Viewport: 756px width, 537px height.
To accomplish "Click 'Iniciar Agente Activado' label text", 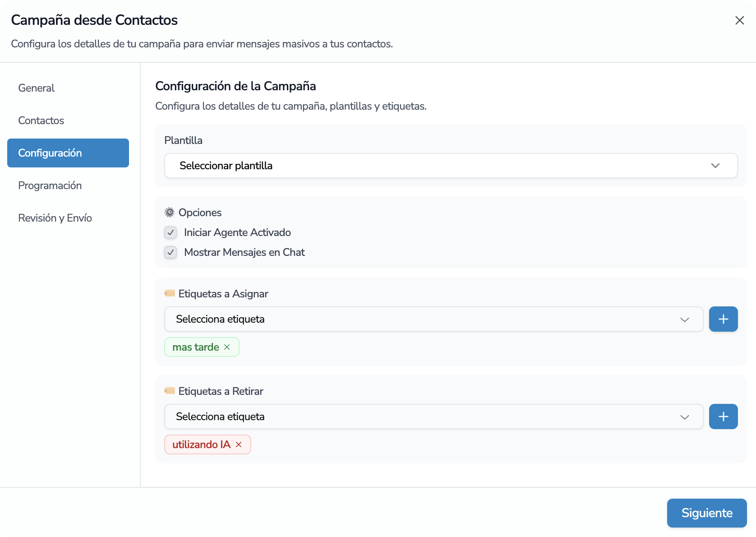I will 237,232.
